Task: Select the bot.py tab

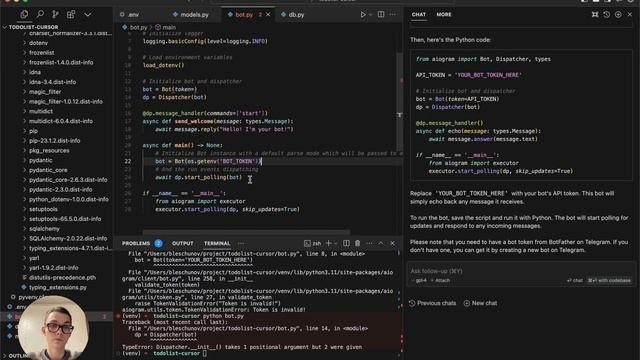Action: point(244,15)
